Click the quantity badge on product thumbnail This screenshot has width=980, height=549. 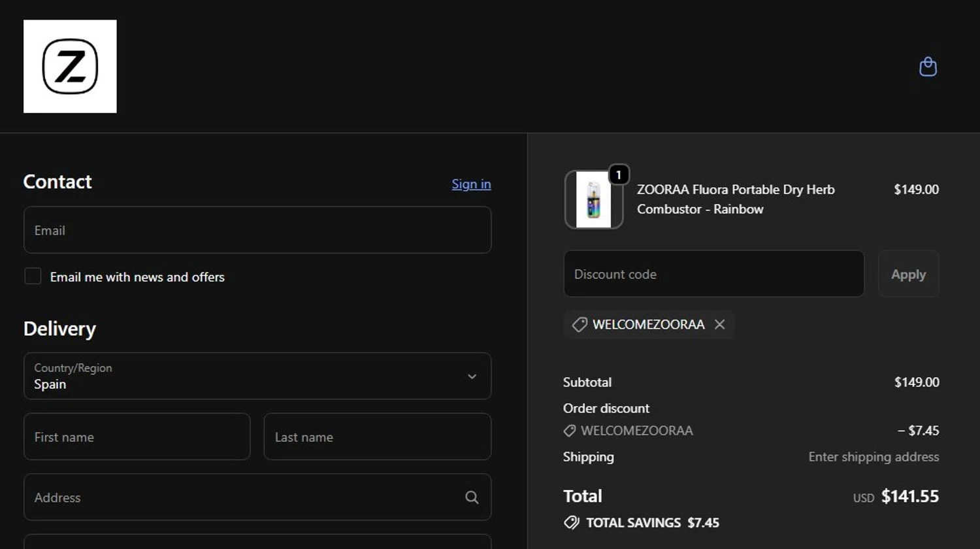click(x=619, y=175)
